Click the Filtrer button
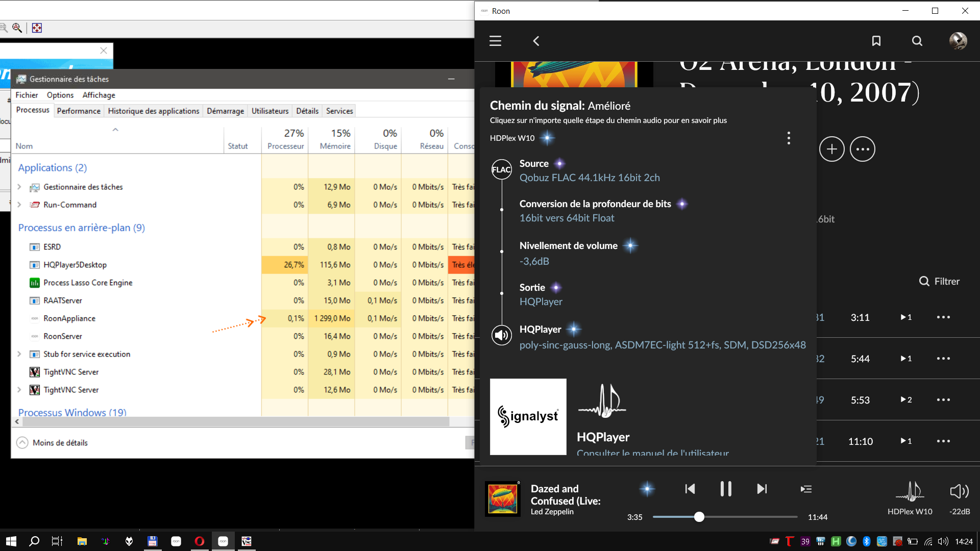The image size is (980, 551). pos(939,281)
